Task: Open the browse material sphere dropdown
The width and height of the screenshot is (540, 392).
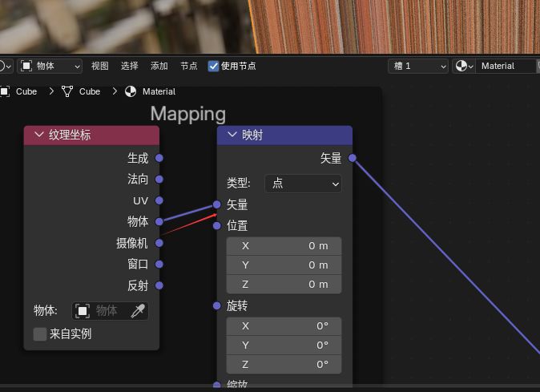Action: [464, 66]
